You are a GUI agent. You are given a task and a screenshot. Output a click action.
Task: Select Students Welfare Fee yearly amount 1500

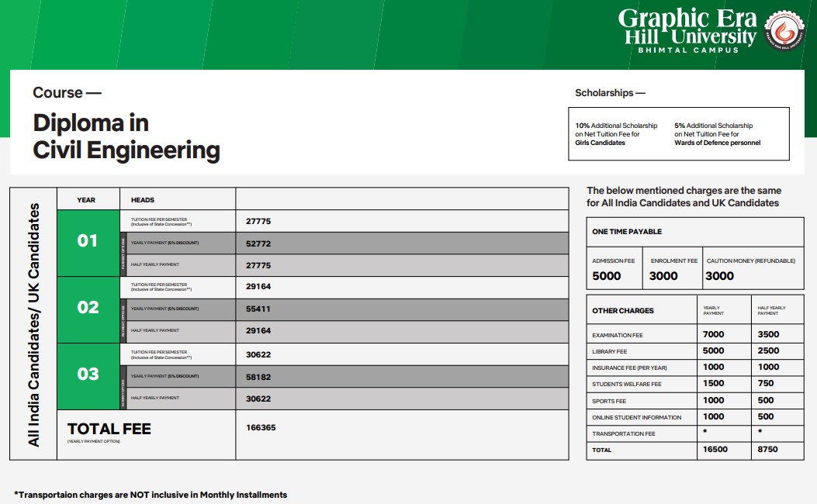(713, 383)
